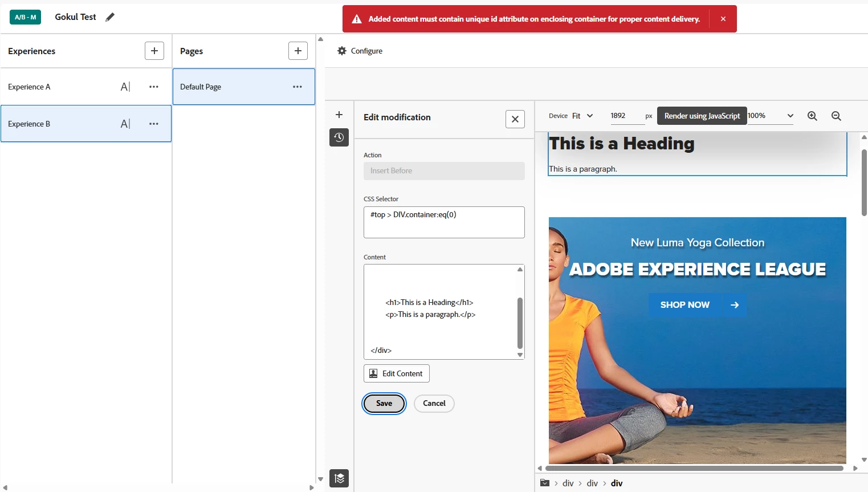Click the Pages panel heading
This screenshot has height=492, width=868.
(x=191, y=51)
